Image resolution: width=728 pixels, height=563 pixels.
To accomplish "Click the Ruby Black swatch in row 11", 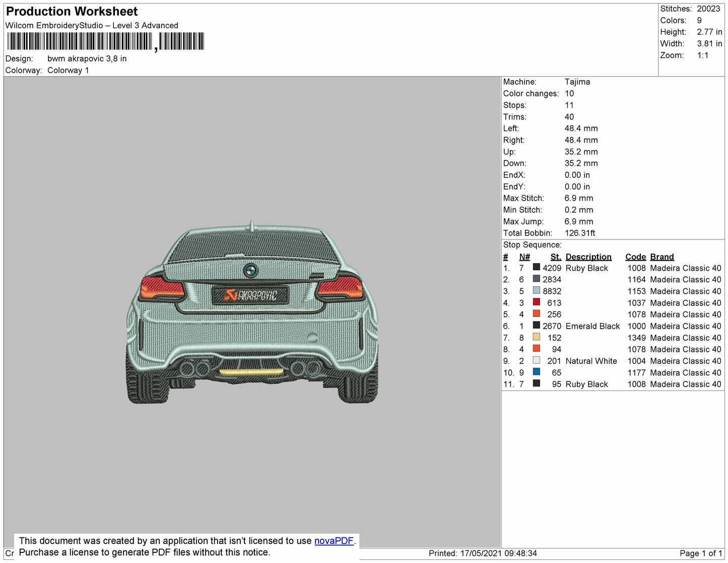I will 537,383.
